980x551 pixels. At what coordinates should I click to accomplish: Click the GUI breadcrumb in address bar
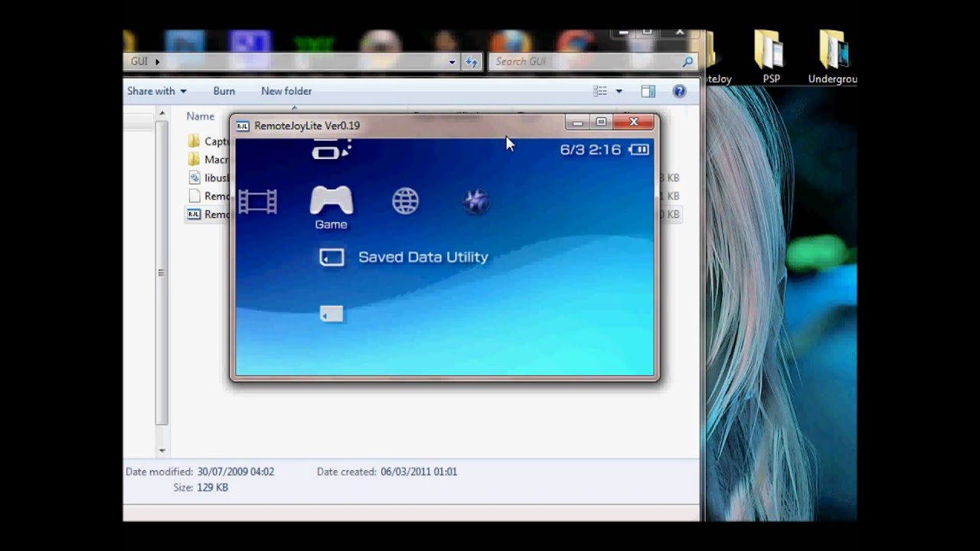[139, 61]
